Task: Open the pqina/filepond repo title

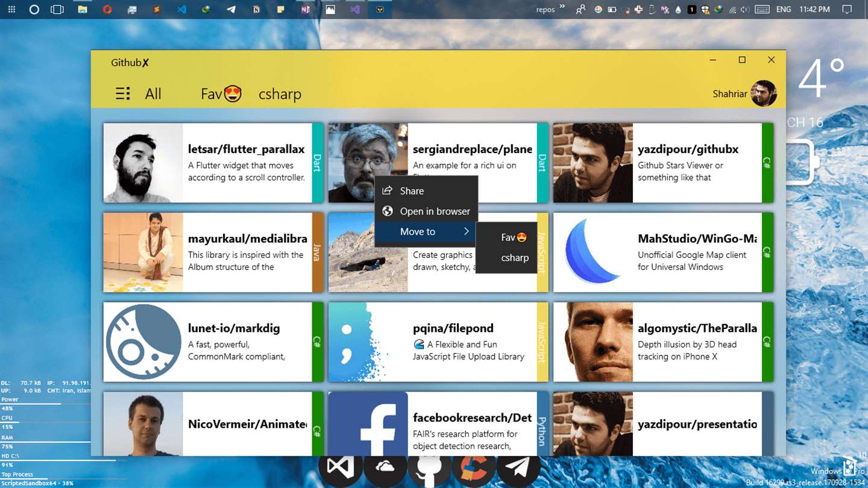Action: coord(453,328)
